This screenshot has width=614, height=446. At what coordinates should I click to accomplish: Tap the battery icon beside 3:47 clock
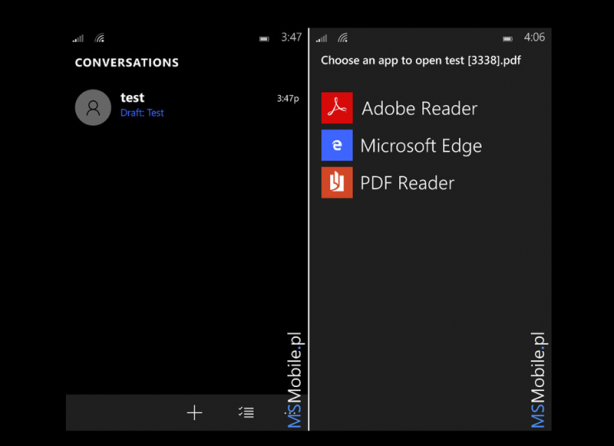tap(264, 39)
